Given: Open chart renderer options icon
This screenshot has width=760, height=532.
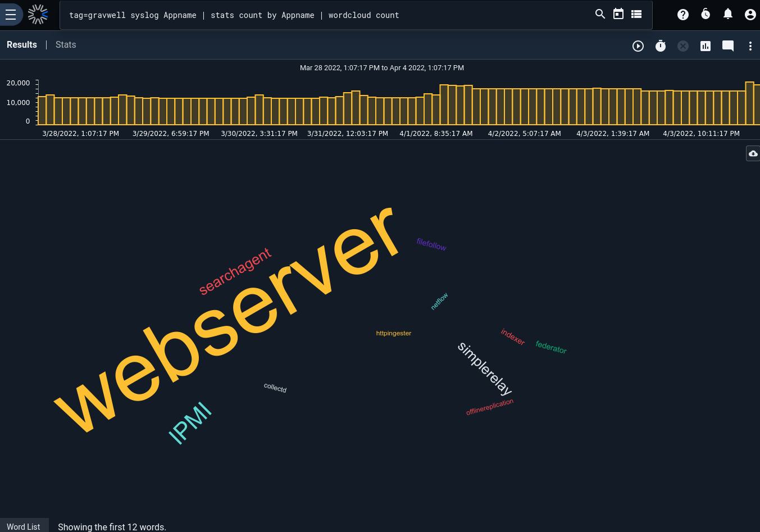Looking at the screenshot, I should click(705, 46).
